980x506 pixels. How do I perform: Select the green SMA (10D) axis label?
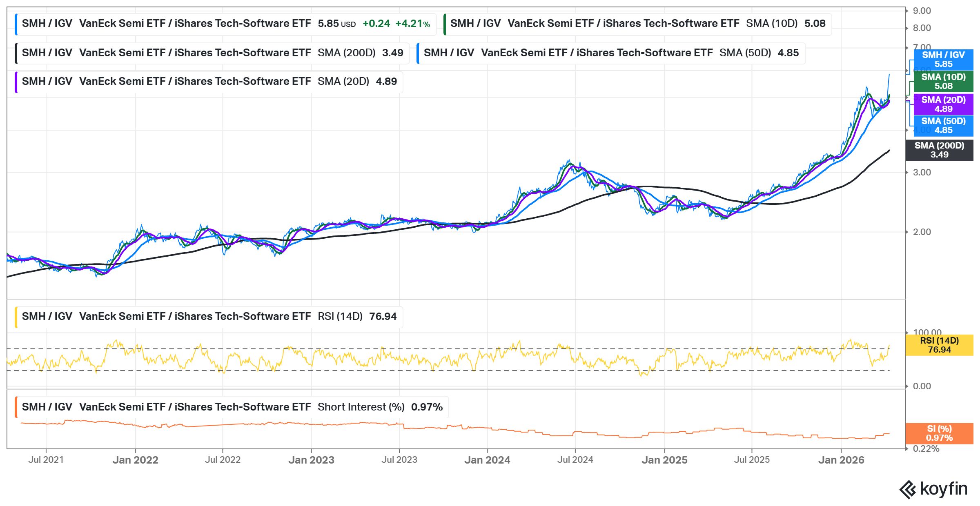943,82
